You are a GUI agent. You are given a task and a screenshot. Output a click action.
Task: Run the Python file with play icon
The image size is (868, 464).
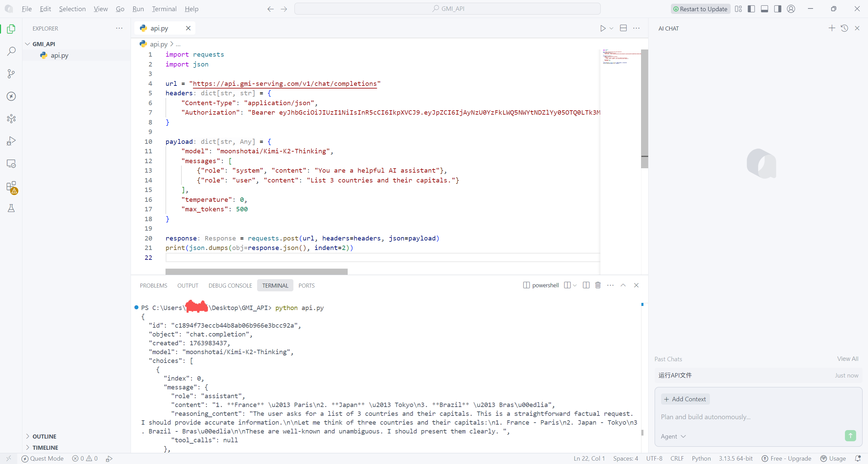603,28
